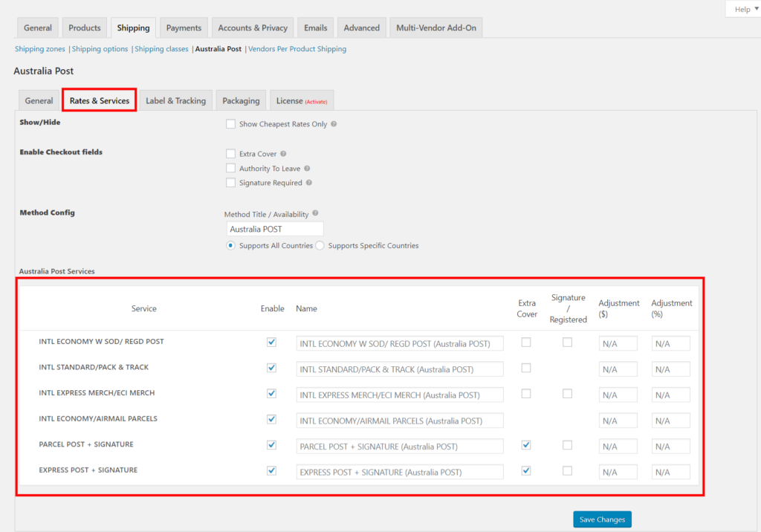Viewport: 761px width, 532px height.
Task: Click the help icon for Authority To Leave
Action: coord(308,168)
